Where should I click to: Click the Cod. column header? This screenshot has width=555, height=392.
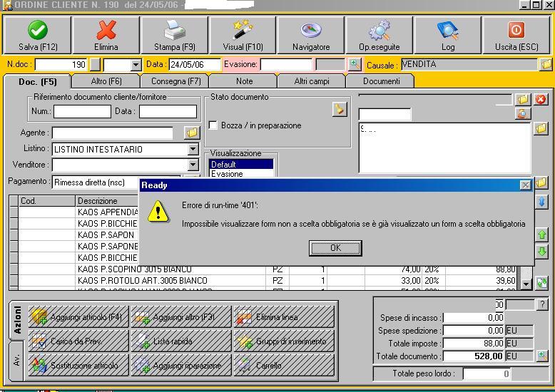coord(46,201)
